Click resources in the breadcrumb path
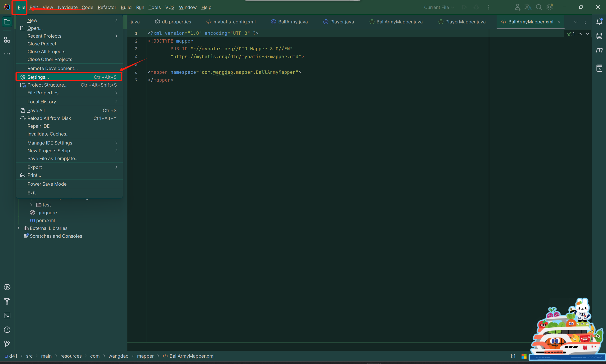This screenshot has width=606, height=364. 71,356
